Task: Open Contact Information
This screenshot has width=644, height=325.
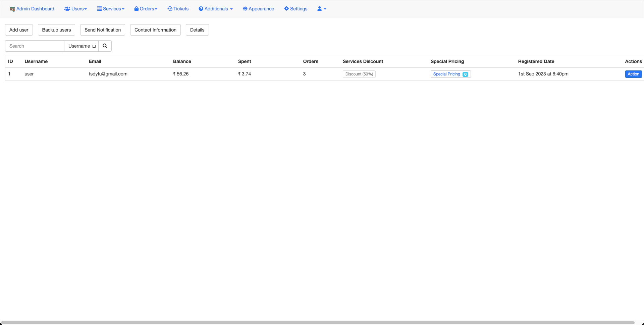Action: pyautogui.click(x=155, y=30)
